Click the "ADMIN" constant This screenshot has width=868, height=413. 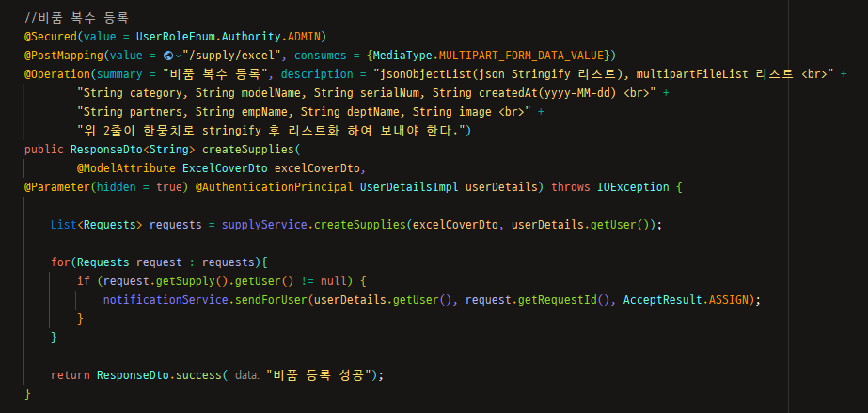click(305, 37)
